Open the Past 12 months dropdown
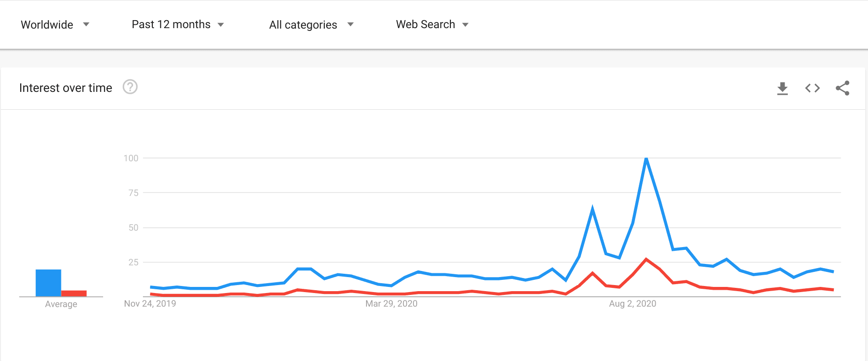Screen dimensions: 868x361 pos(178,24)
